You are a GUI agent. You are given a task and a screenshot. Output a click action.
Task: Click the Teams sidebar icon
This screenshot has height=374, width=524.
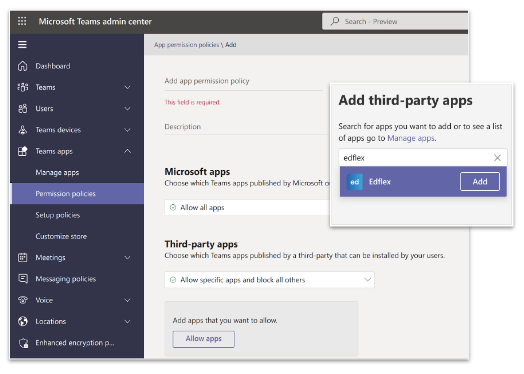pyautogui.click(x=23, y=87)
